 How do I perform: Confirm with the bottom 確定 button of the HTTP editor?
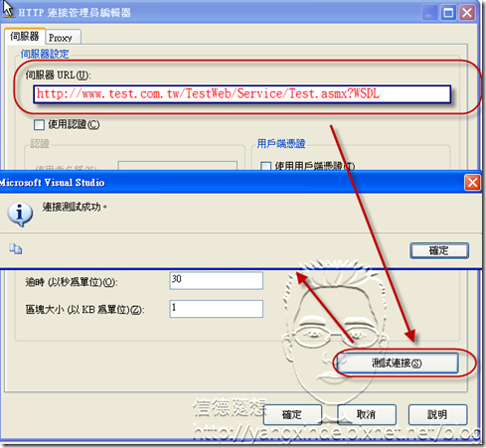tap(292, 414)
